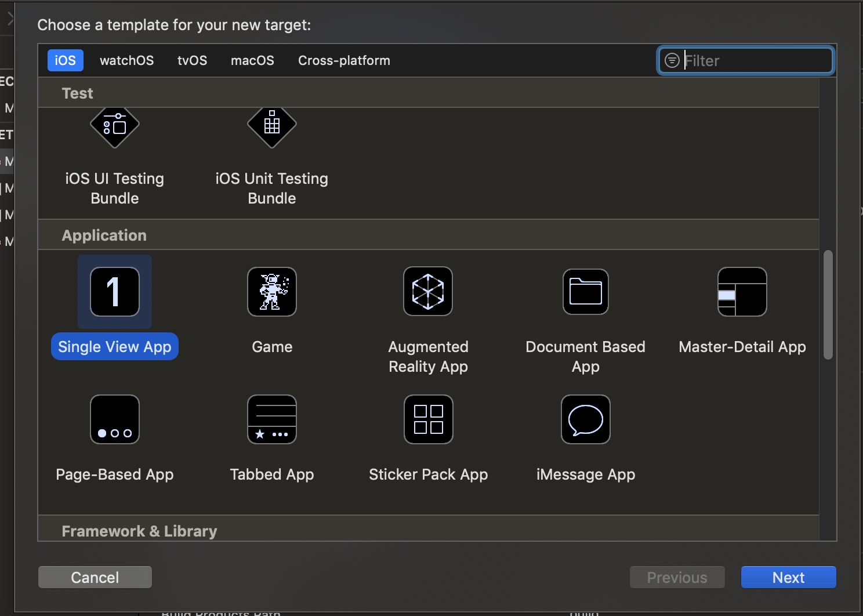863x616 pixels.
Task: Click the Sticker Pack App label
Action: point(429,474)
